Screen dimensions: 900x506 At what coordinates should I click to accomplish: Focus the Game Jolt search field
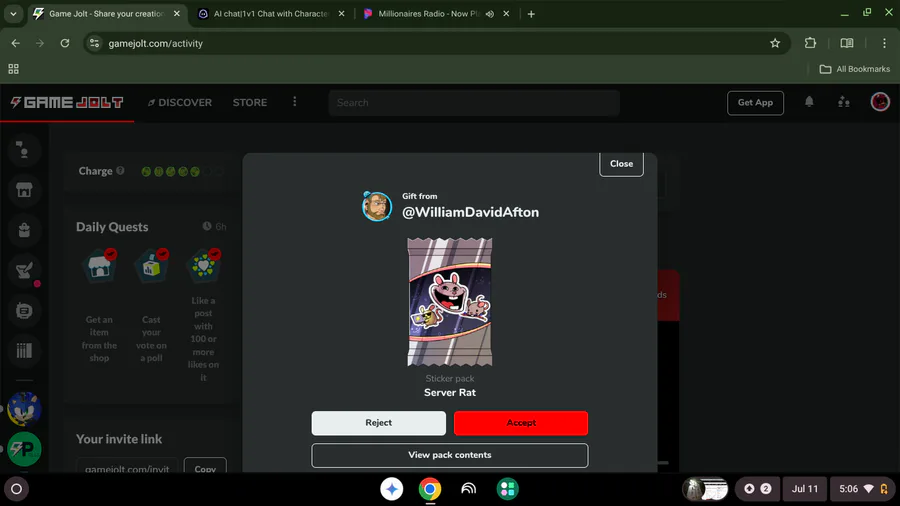pyautogui.click(x=474, y=103)
